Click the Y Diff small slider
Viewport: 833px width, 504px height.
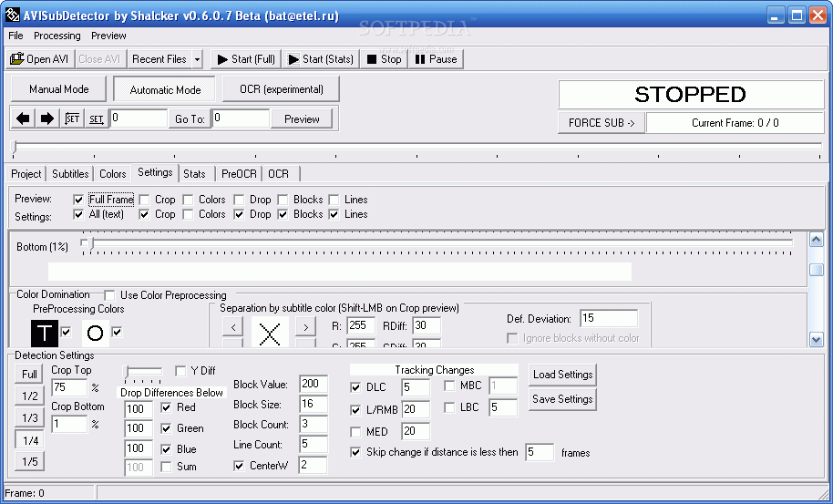tap(142, 372)
